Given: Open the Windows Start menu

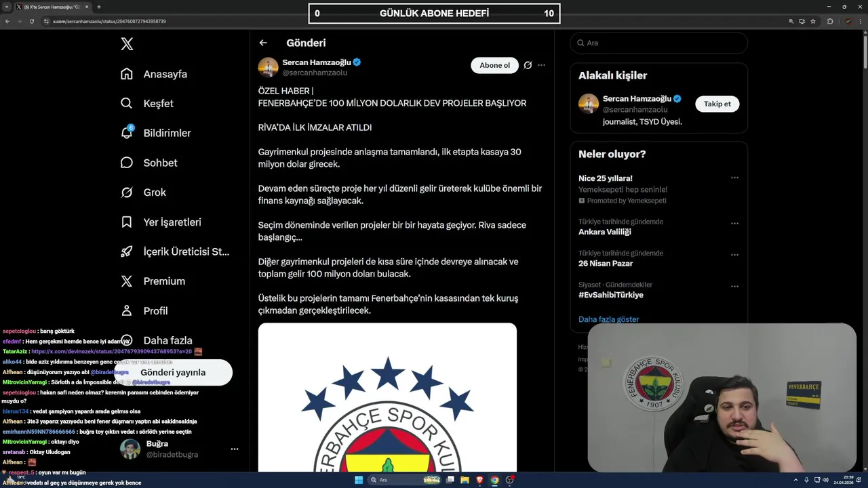Looking at the screenshot, I should [x=359, y=480].
